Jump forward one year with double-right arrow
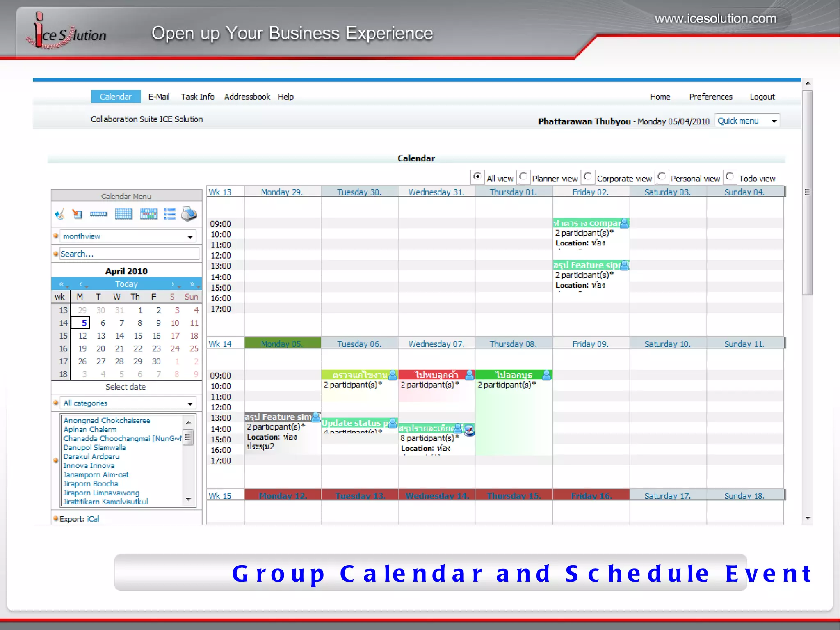840x630 pixels. [x=192, y=284]
